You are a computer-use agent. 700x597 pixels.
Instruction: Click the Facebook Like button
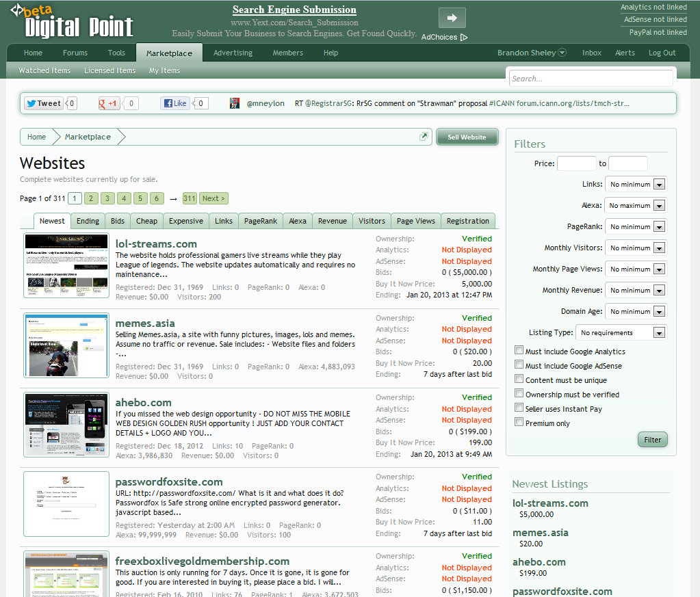pos(175,103)
